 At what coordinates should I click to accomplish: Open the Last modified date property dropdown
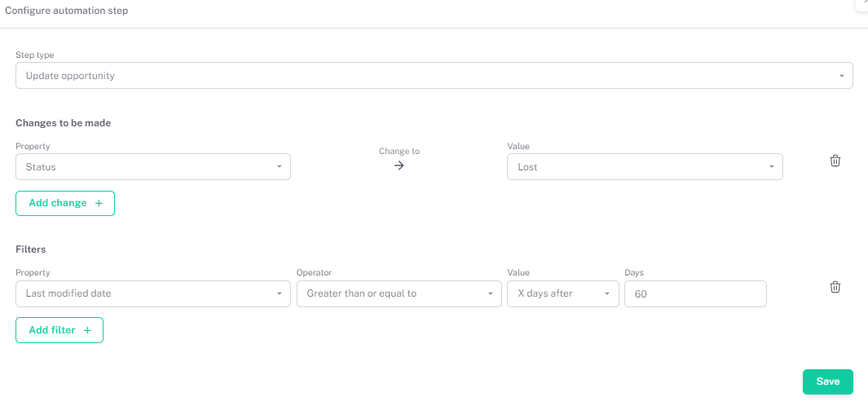coord(153,293)
